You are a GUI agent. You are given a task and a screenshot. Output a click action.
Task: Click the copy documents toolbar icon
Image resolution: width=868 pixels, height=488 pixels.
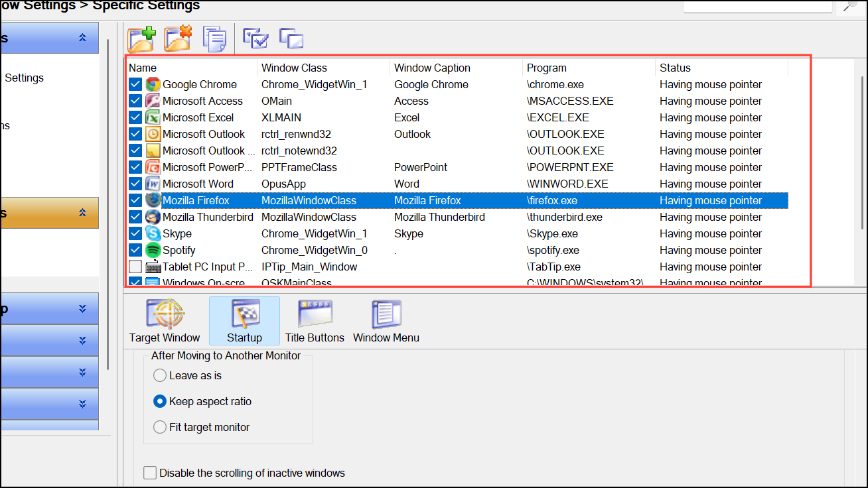click(x=214, y=39)
